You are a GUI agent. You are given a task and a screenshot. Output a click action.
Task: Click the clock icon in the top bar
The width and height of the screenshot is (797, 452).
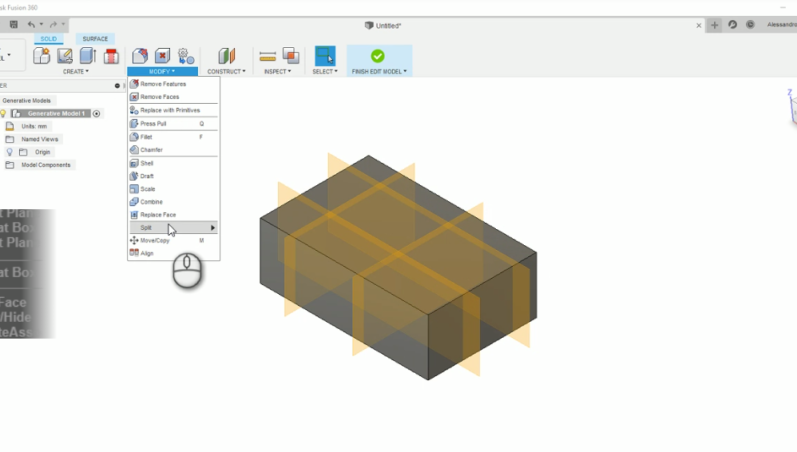pos(750,24)
